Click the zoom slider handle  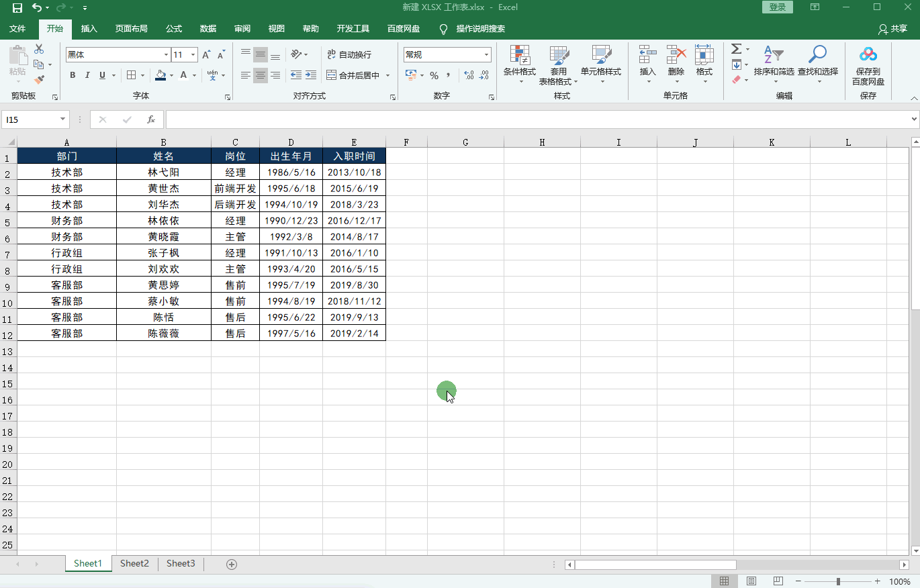pos(838,581)
